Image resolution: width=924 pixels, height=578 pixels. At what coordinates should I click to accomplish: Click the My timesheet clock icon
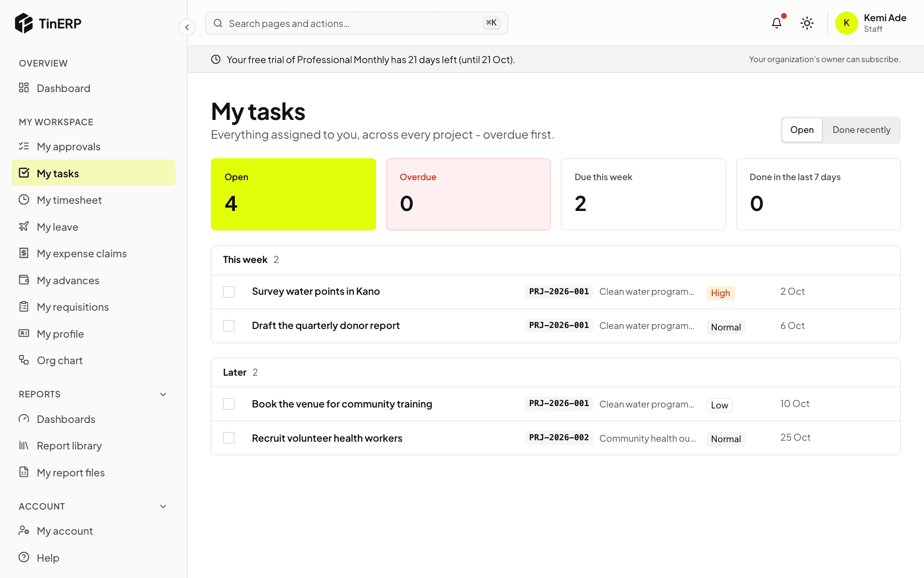pos(24,199)
